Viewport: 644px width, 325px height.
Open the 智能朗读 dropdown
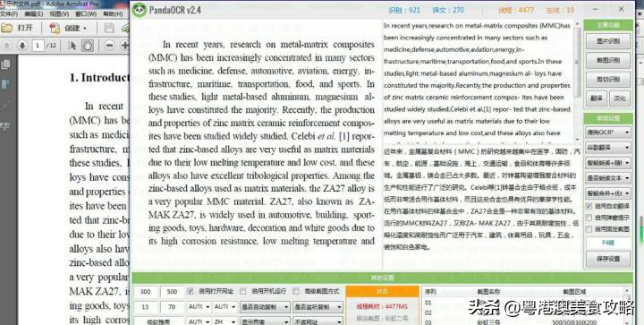pos(608,163)
